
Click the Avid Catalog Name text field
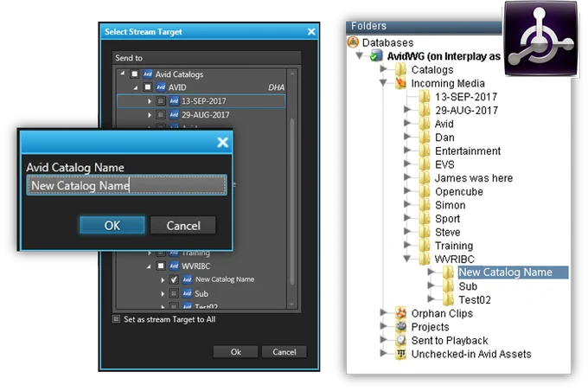[127, 185]
